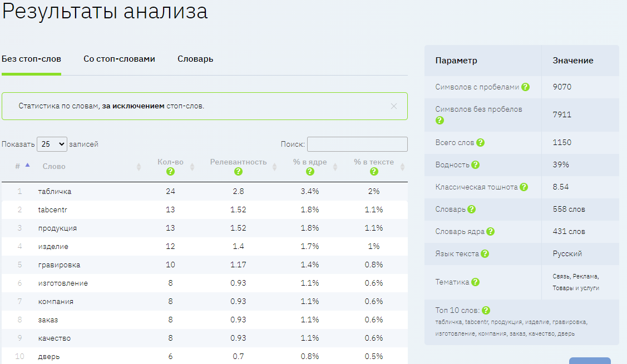Click the Связь, Реклама theme value

point(576,282)
